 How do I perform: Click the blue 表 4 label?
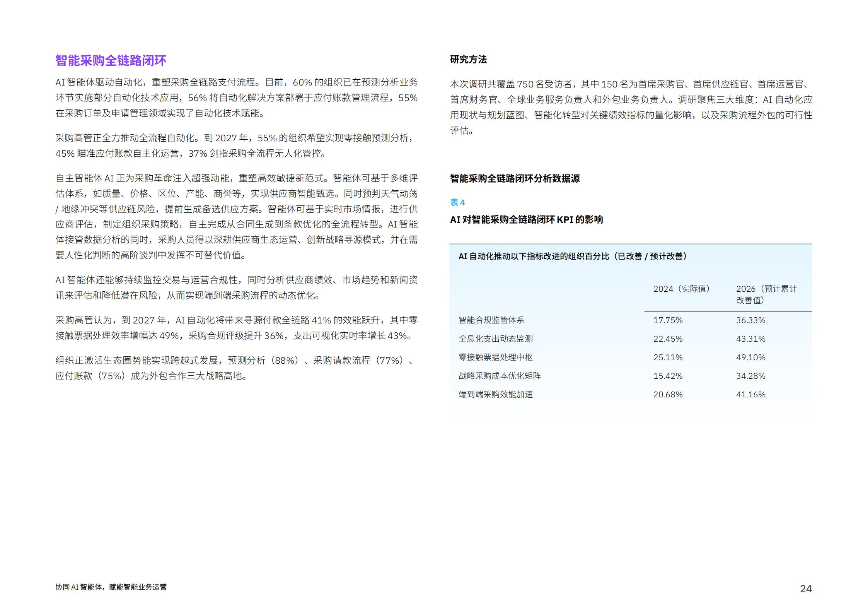pos(457,202)
